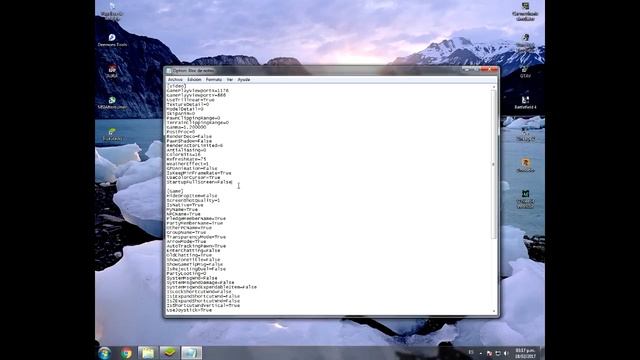Click the scrollbar up arrow in Notepad

click(x=493, y=87)
